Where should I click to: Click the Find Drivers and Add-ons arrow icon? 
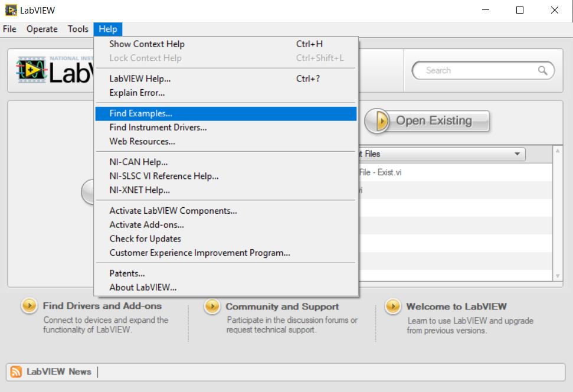coord(29,306)
